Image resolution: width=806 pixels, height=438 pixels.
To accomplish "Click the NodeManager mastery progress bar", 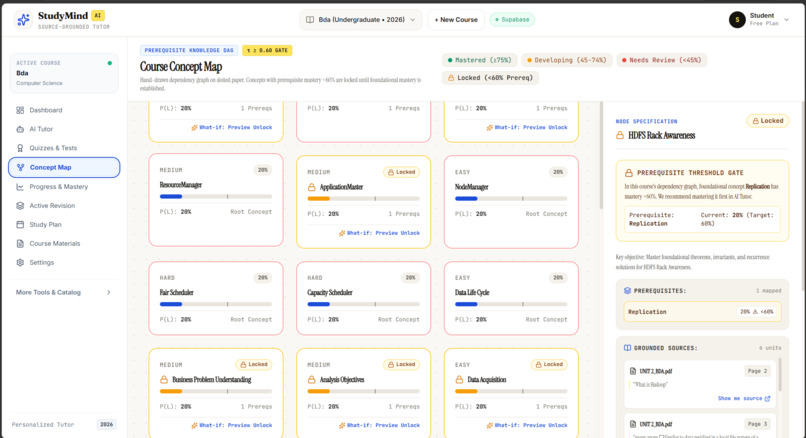I will point(511,198).
